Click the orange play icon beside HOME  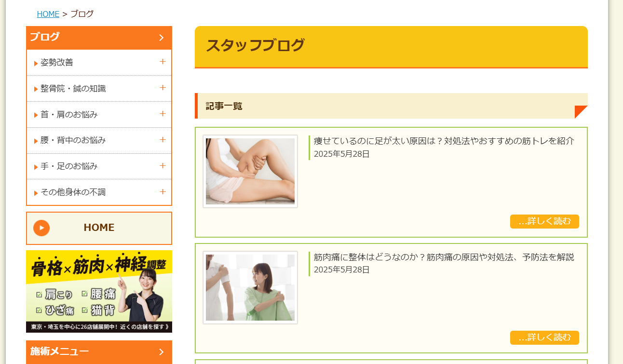(41, 228)
